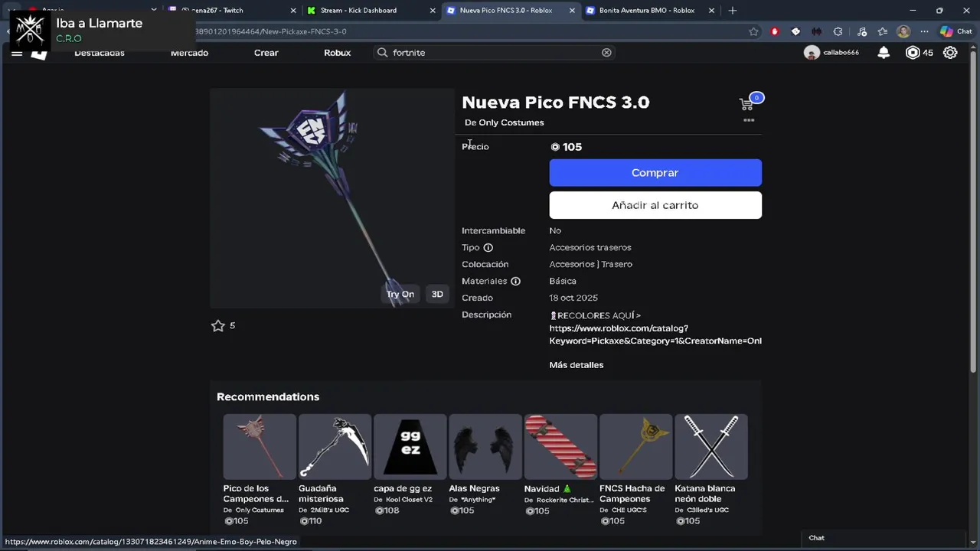
Task: Open capa de gg ez thumbnail
Action: (410, 447)
